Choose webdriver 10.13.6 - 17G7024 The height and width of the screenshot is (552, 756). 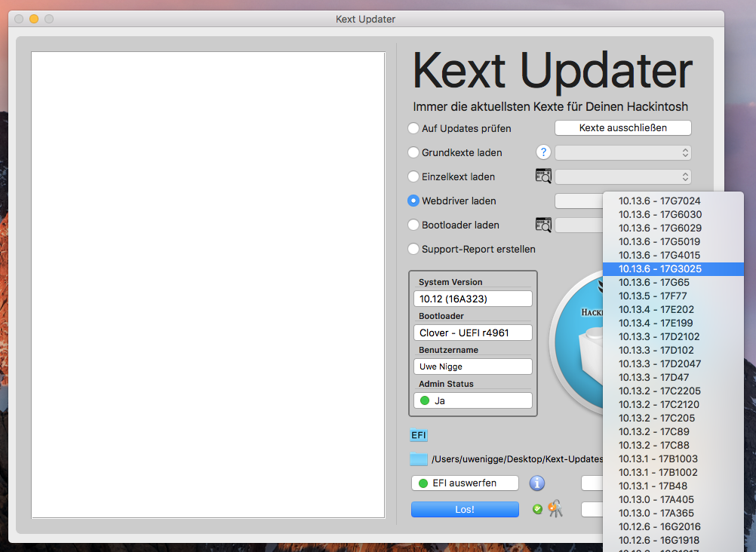coord(673,201)
